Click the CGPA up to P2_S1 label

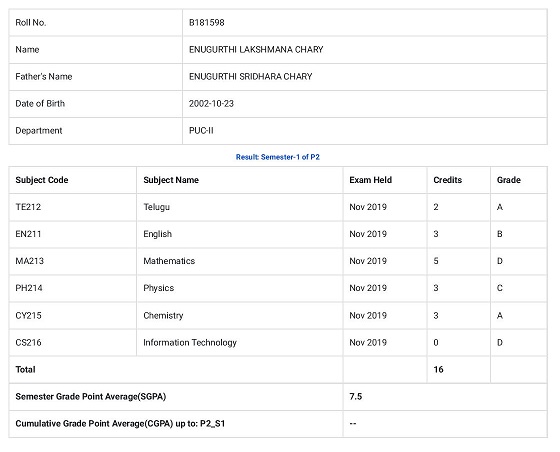click(x=120, y=424)
